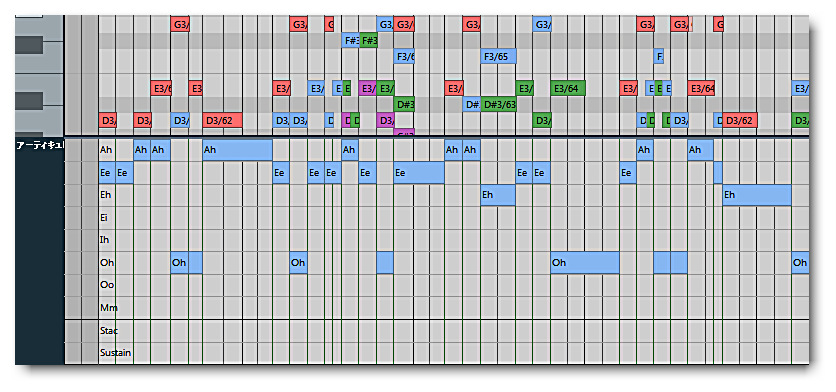Click the Oh articulation row label
This screenshot has height=392, width=836.
pyautogui.click(x=107, y=262)
